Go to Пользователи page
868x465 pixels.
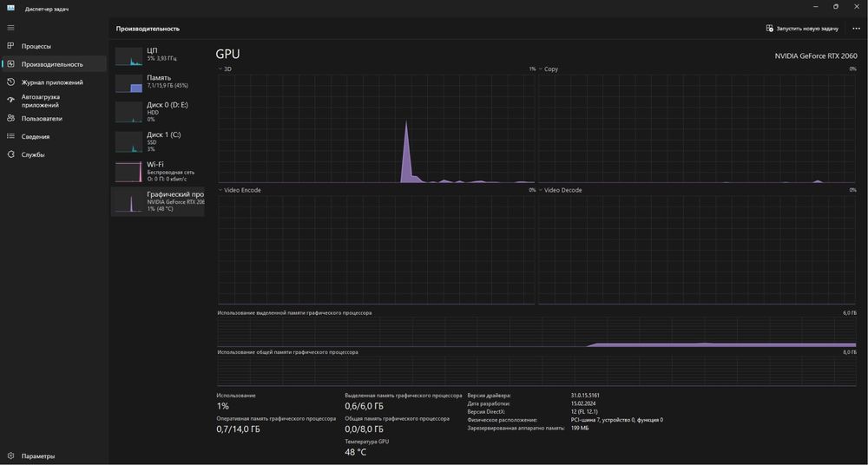(x=54, y=119)
